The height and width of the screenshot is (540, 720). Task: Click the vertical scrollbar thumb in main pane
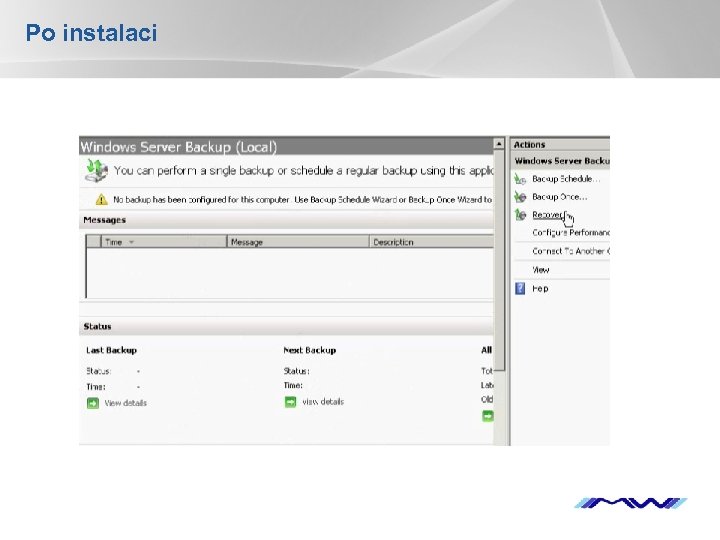coord(499,260)
